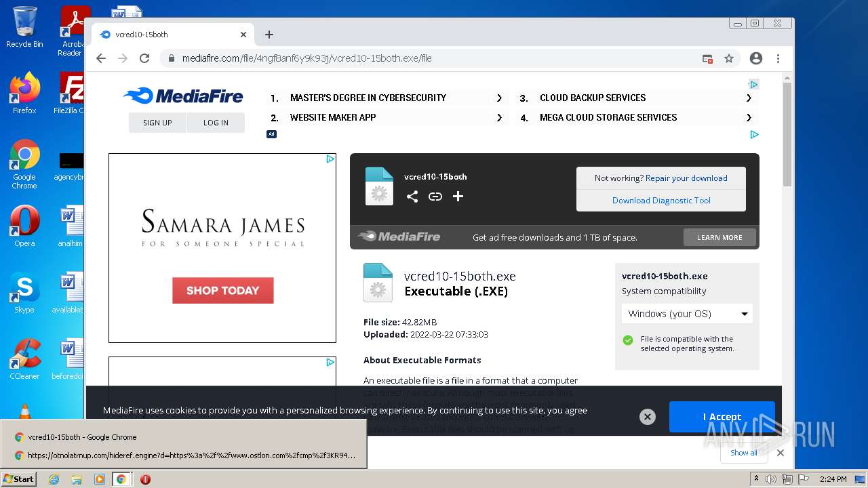This screenshot has width=868, height=488.
Task: Select the vcred10-15both browser tab
Action: [x=173, y=35]
